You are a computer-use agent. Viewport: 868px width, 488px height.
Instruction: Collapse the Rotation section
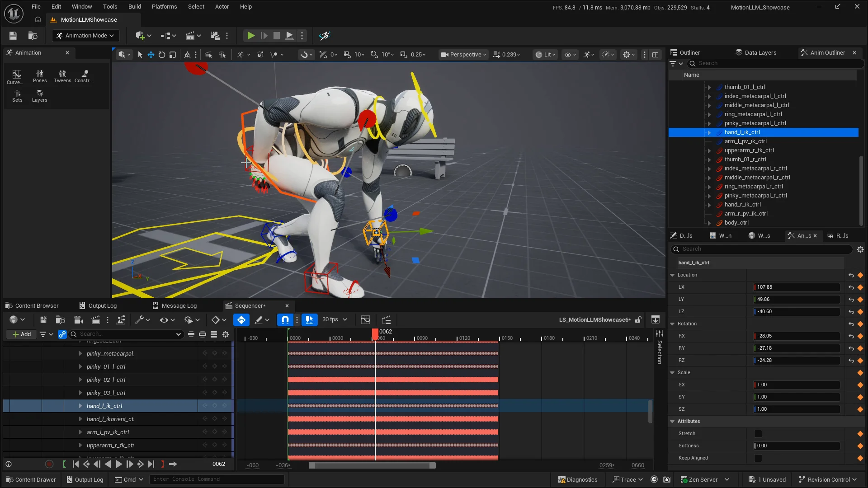pos(672,324)
